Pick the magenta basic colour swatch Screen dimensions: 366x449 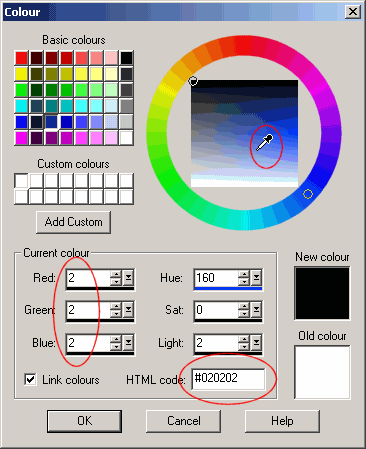(22, 138)
